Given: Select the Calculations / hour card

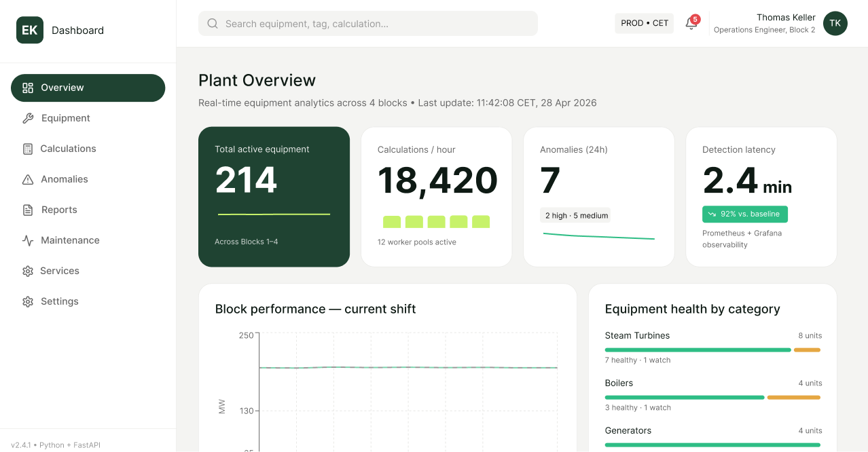Looking at the screenshot, I should tap(436, 197).
